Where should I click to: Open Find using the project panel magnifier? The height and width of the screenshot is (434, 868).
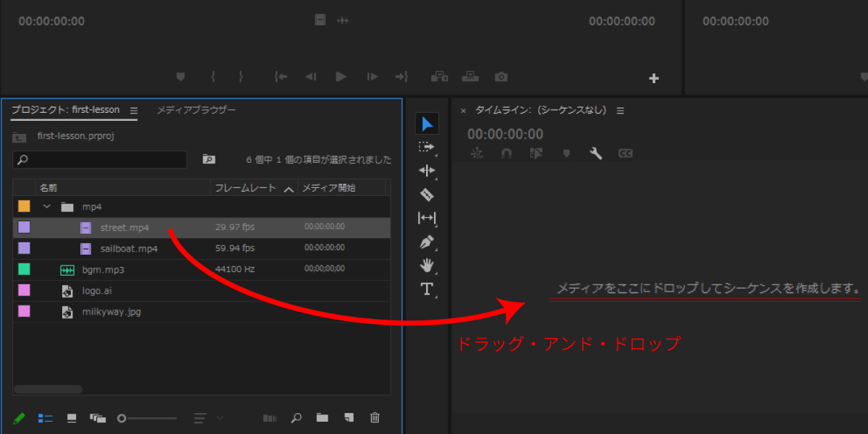(296, 417)
